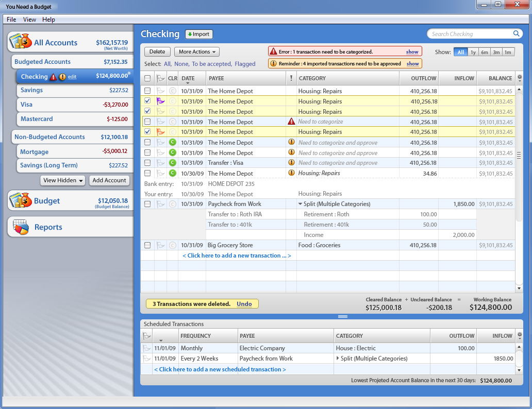Expand the scheduled Split (Multiple Categories) row

(338, 358)
